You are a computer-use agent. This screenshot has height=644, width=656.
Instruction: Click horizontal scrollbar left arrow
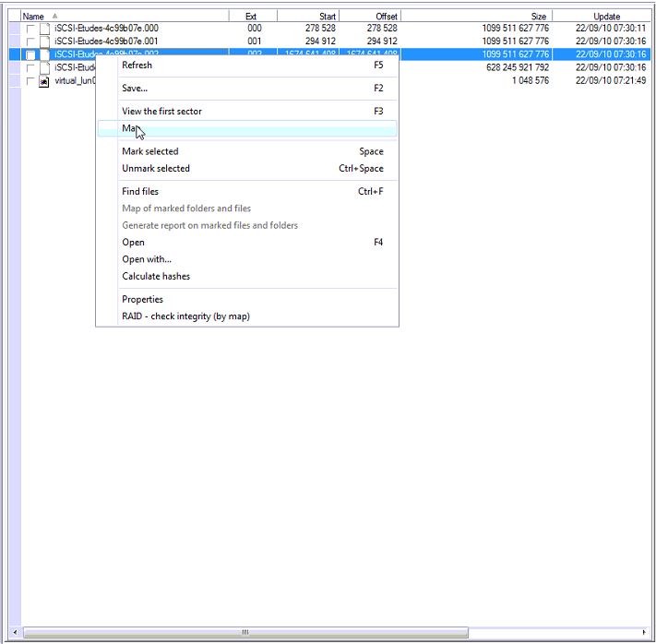coord(15,632)
